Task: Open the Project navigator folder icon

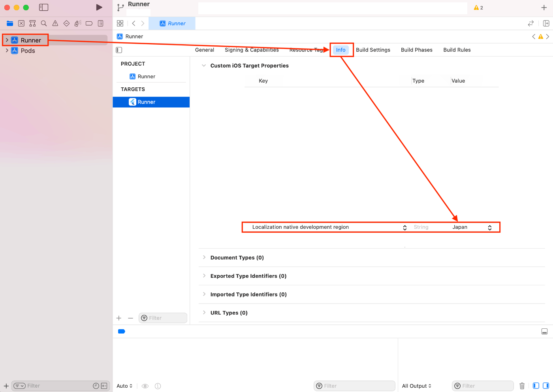Action: (x=10, y=24)
